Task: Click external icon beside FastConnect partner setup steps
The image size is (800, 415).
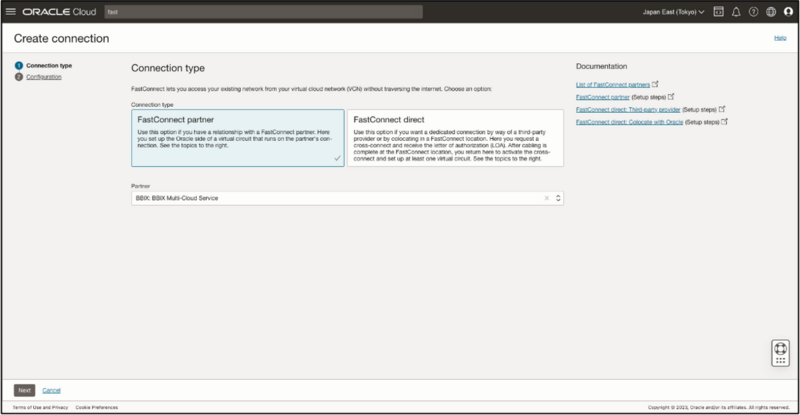Action: (671, 96)
